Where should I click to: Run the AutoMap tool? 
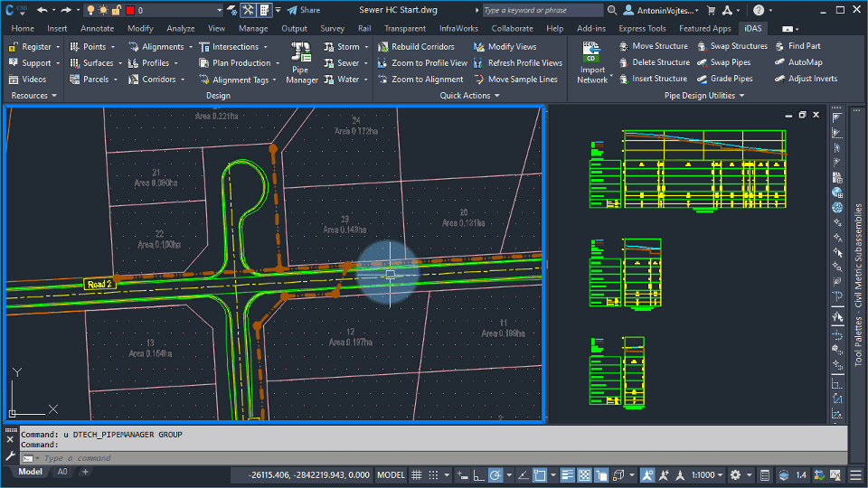coord(798,62)
